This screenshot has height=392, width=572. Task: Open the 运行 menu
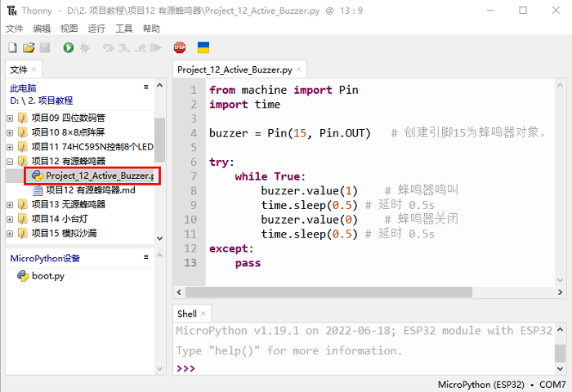[96, 28]
